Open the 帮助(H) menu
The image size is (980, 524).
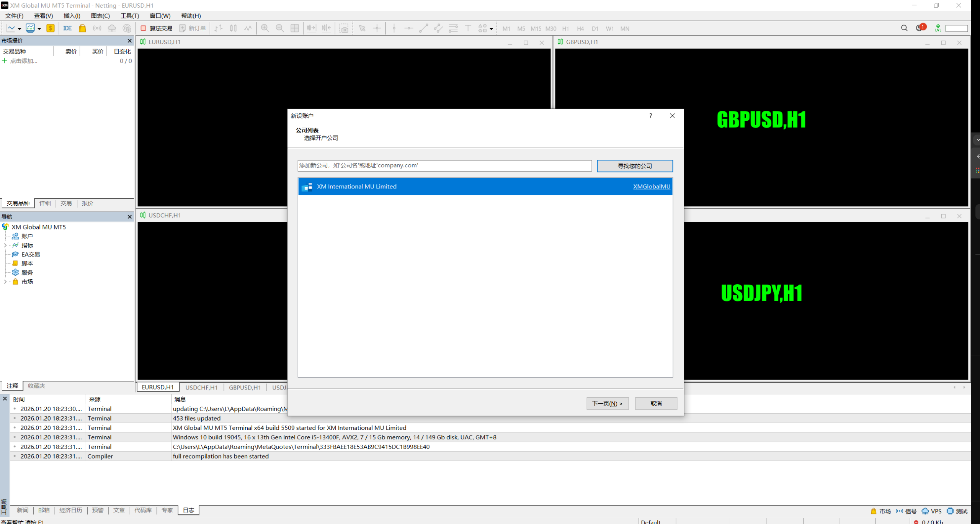click(191, 16)
